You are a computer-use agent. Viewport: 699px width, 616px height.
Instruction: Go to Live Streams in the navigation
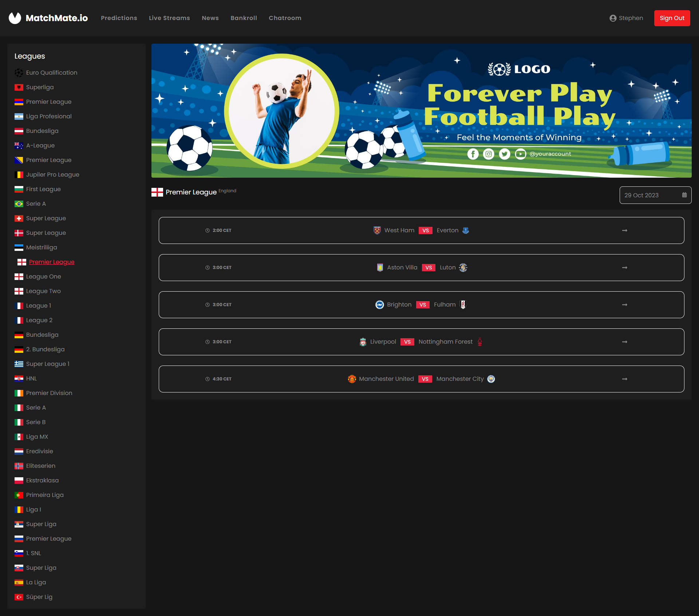169,18
